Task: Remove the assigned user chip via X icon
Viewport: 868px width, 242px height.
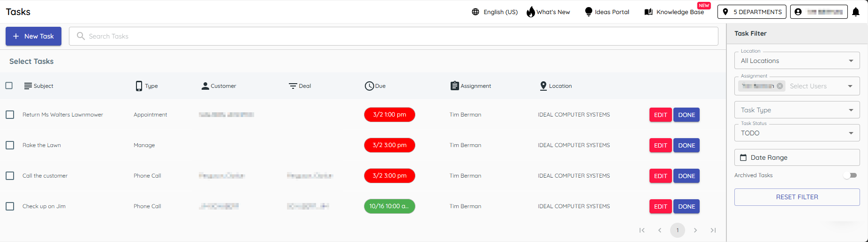Action: click(x=780, y=86)
